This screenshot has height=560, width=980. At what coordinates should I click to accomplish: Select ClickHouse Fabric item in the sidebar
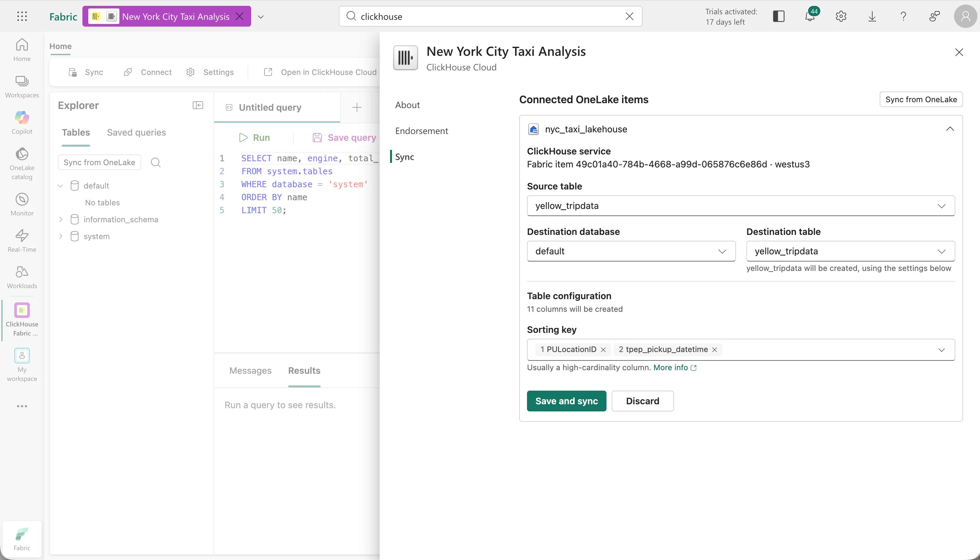click(x=22, y=320)
